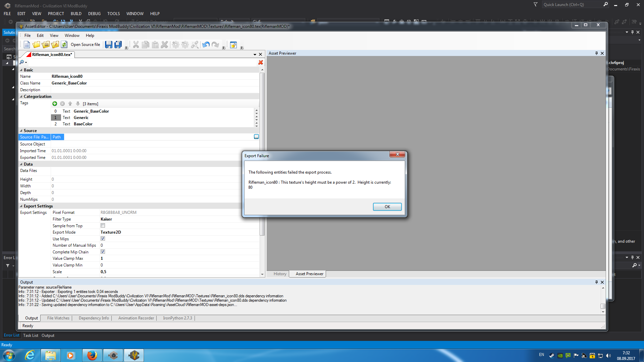Pin the Asset Previewer panel
Viewport: 644px width, 362px height.
596,53
